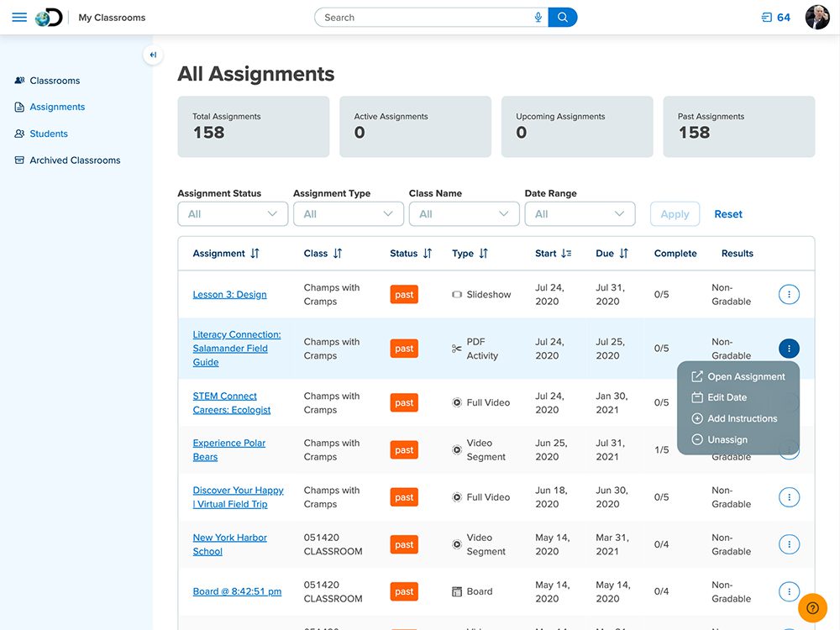Click the blue search magnifier button

563,18
